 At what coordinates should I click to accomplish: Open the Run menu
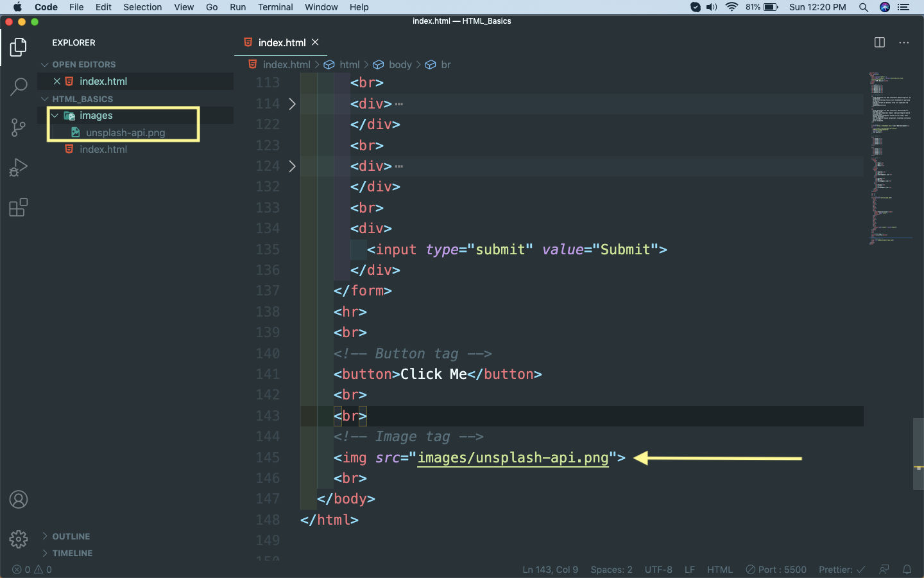(x=237, y=7)
